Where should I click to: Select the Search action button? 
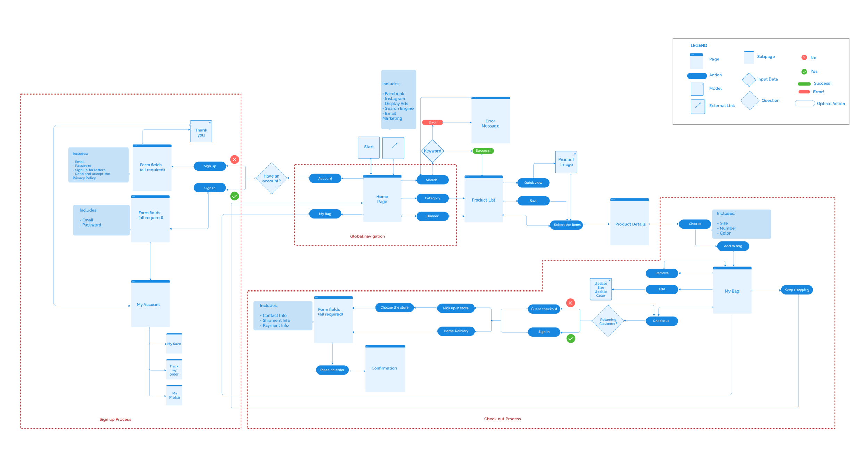432,180
